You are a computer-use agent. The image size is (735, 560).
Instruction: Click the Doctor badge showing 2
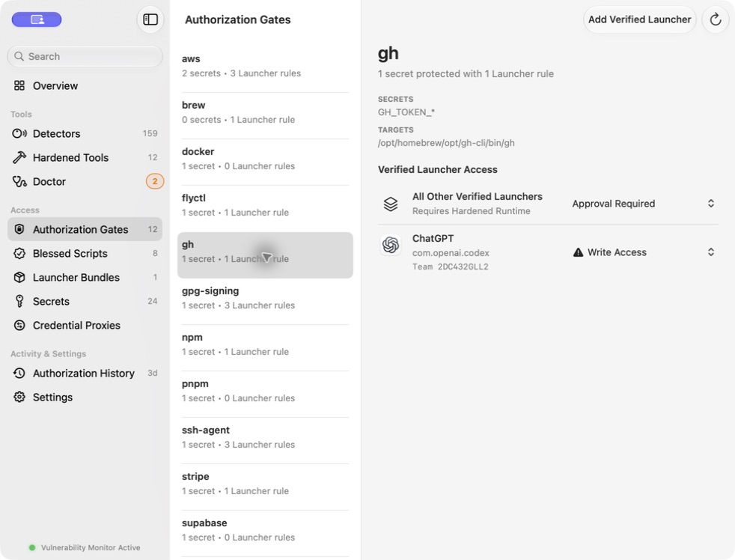[155, 181]
